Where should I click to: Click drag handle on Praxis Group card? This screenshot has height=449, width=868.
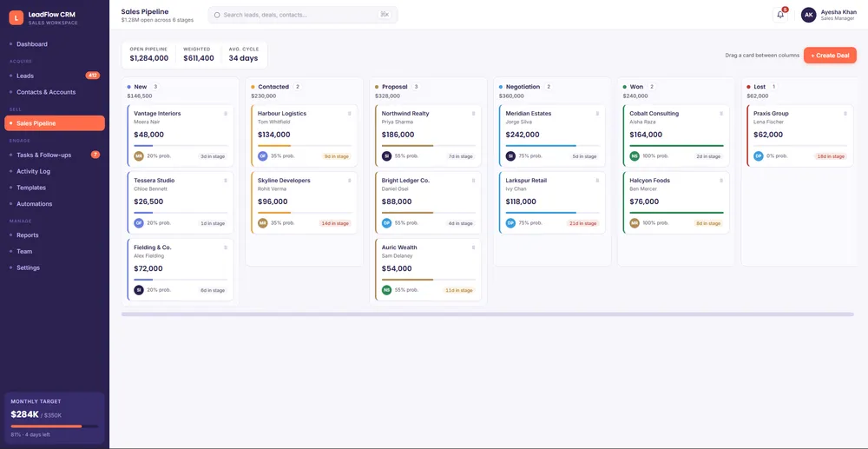tap(845, 114)
